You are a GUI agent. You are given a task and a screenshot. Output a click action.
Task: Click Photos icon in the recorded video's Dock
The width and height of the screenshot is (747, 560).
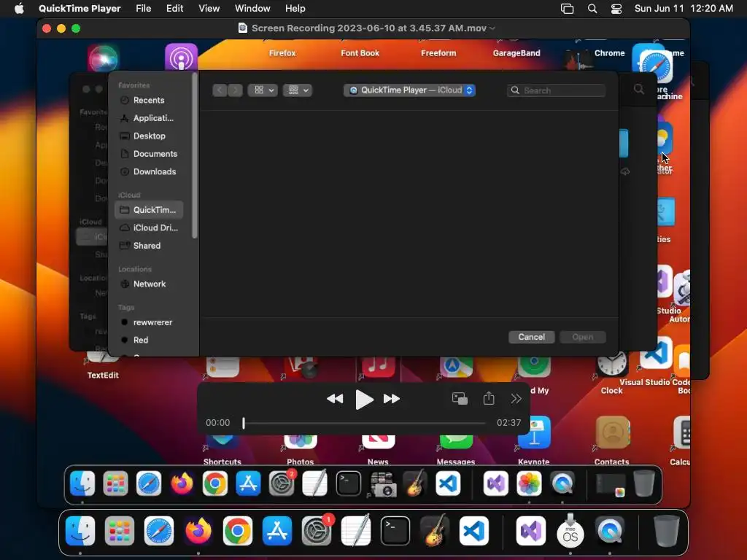(x=529, y=484)
